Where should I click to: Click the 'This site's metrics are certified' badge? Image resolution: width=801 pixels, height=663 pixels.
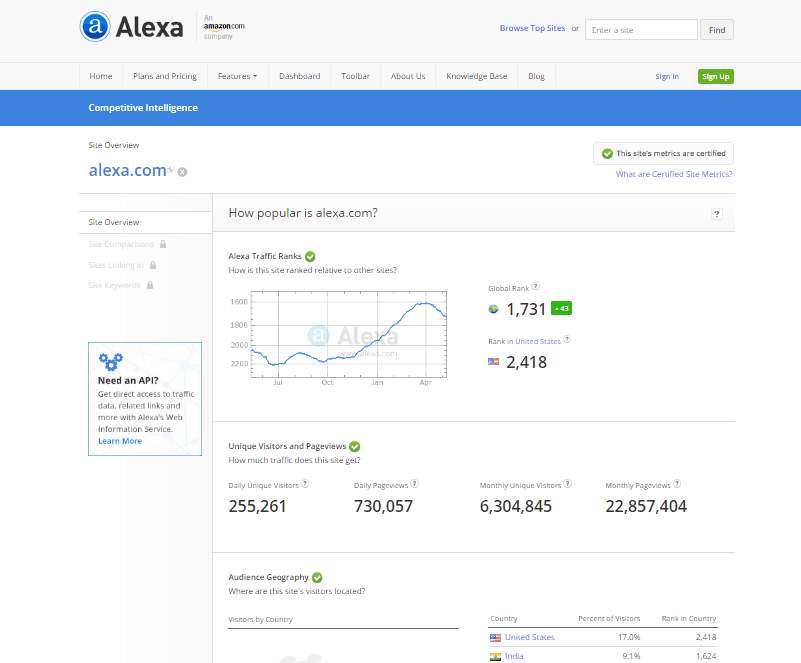pyautogui.click(x=663, y=153)
